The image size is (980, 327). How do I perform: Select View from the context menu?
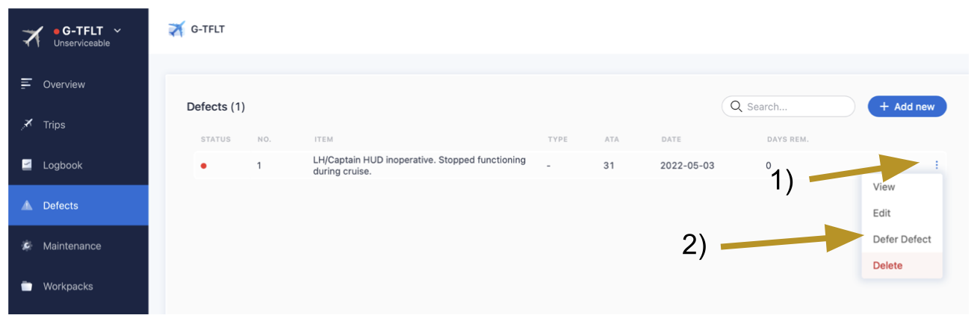[x=884, y=187]
